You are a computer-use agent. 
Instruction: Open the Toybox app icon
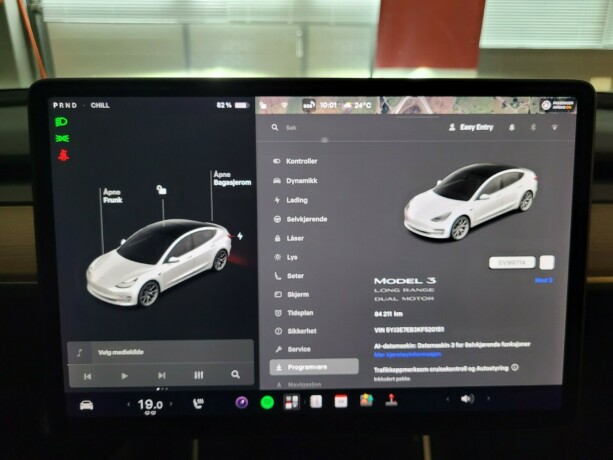[366, 400]
